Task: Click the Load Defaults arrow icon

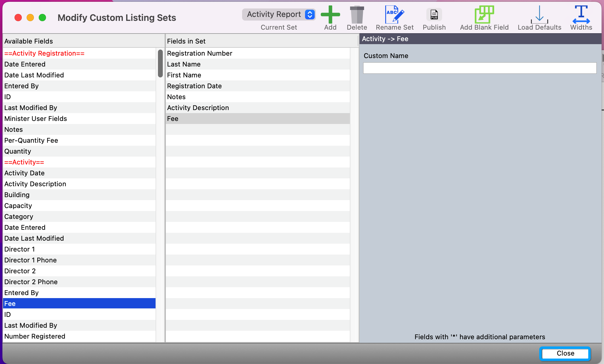Action: click(x=539, y=15)
